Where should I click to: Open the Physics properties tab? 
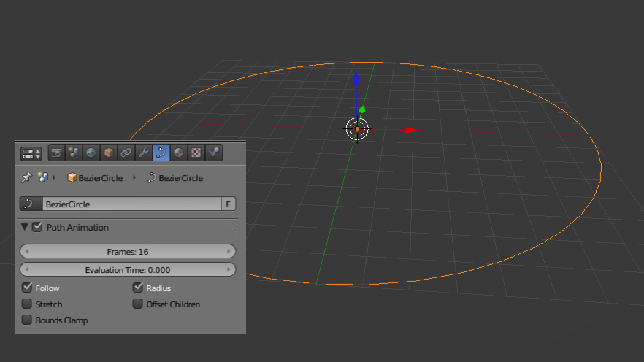213,153
